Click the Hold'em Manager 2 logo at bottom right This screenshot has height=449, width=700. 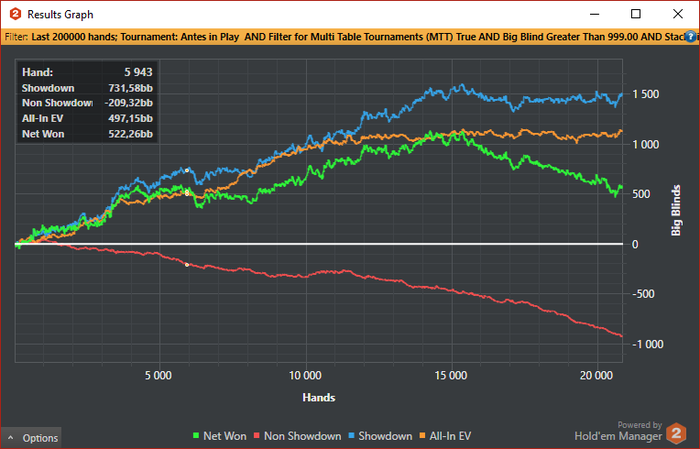tap(676, 433)
